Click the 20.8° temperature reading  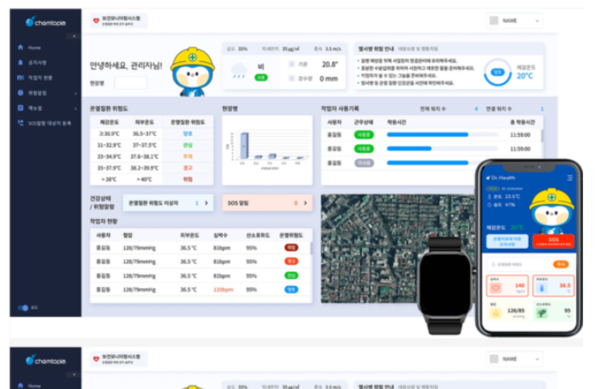click(330, 64)
